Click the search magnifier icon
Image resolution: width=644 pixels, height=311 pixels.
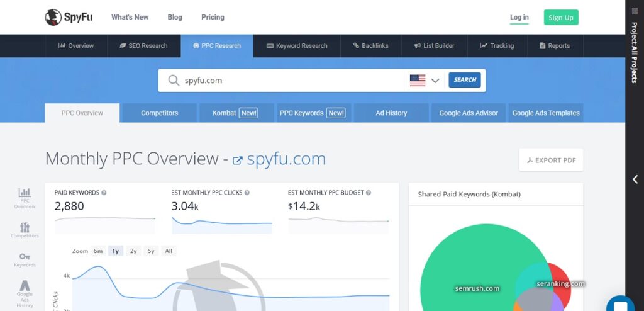click(x=174, y=80)
